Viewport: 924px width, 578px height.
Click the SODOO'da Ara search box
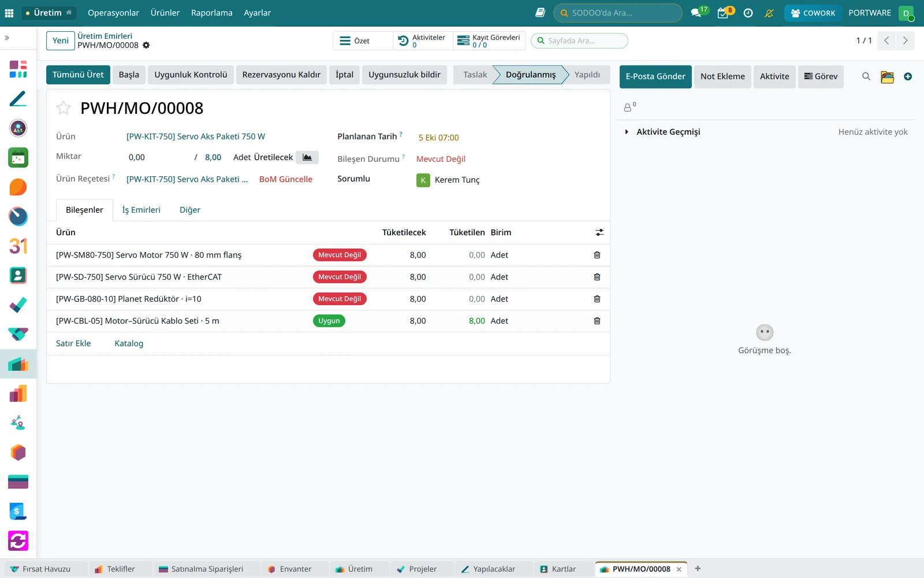pos(618,13)
